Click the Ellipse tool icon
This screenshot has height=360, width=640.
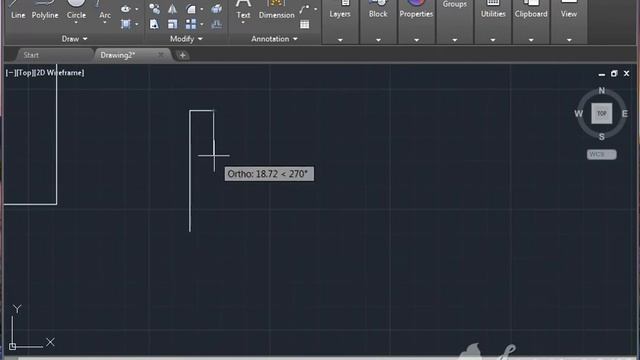coord(126,9)
